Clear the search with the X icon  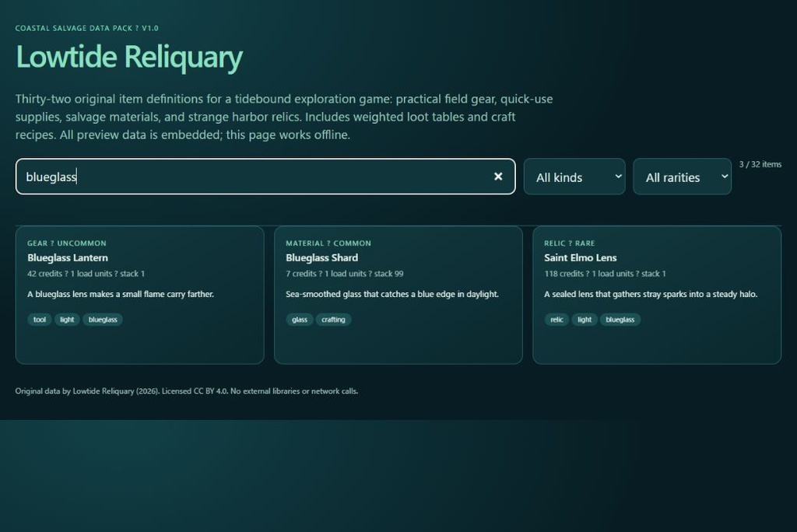point(498,177)
